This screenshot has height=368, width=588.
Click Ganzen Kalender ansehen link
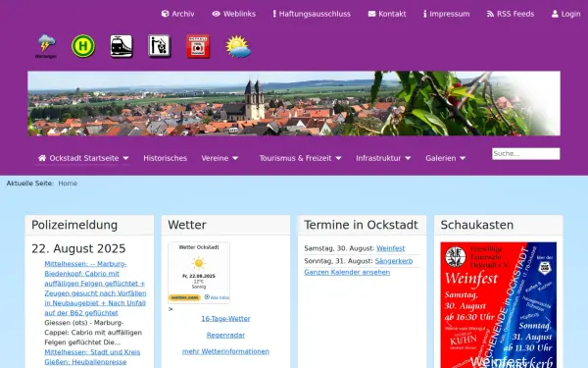pos(347,272)
